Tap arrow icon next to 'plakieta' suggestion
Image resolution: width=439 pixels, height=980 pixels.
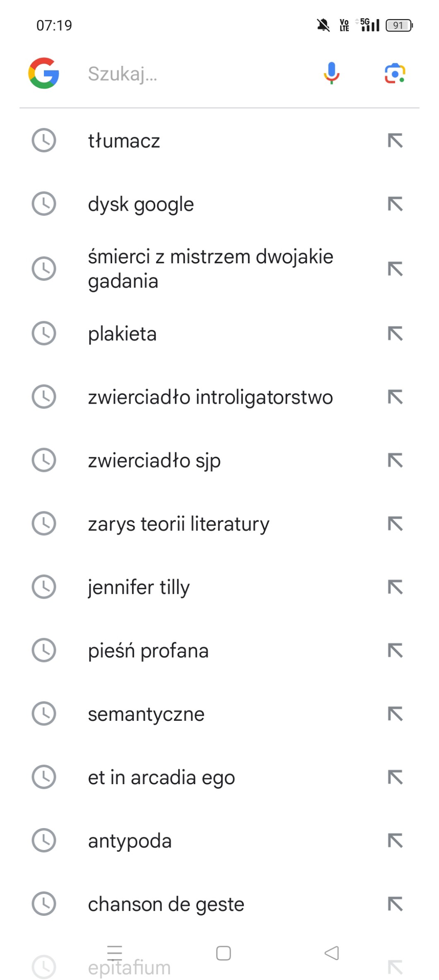point(395,333)
